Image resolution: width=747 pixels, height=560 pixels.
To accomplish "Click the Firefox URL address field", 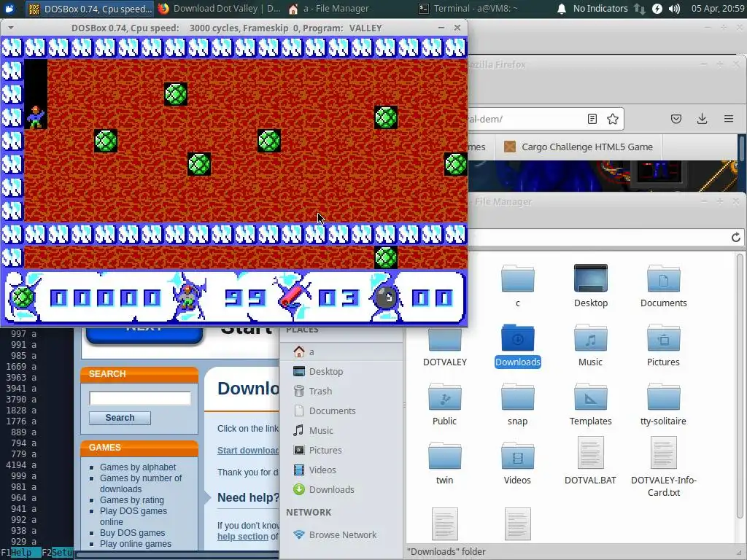I will (x=522, y=119).
